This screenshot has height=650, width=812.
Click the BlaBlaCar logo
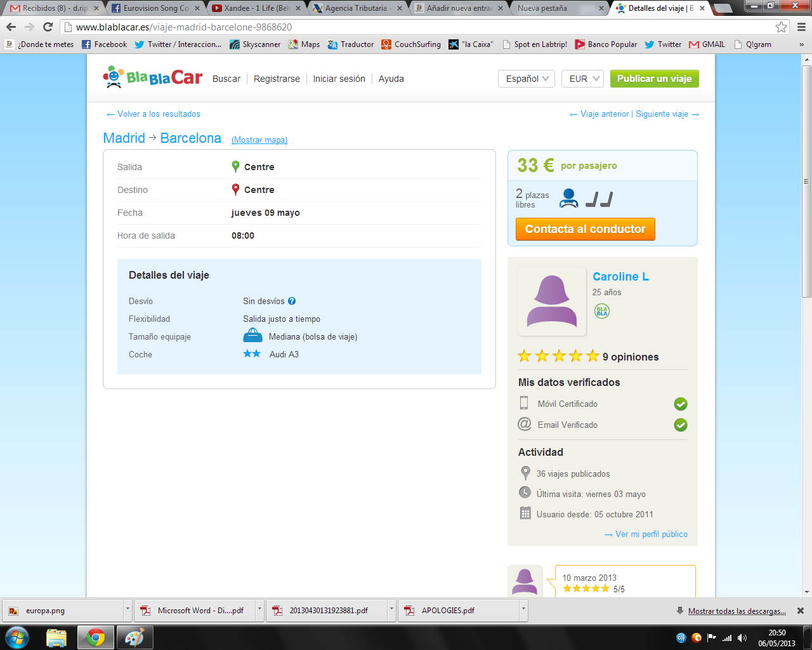(152, 77)
